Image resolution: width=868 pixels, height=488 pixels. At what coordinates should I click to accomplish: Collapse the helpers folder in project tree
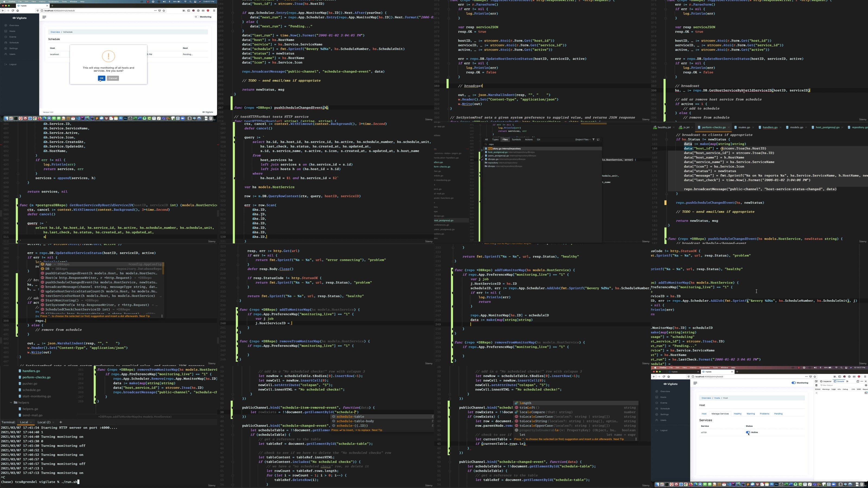11,403
